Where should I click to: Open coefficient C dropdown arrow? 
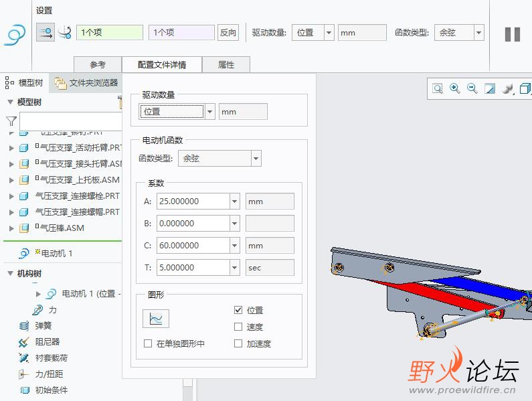tap(234, 245)
